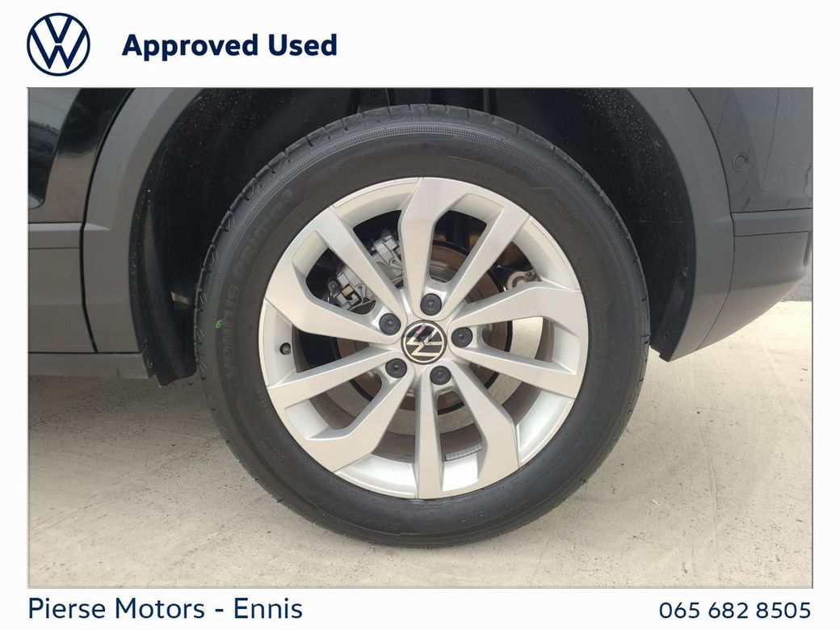The width and height of the screenshot is (840, 630).
Task: Click the phone number 065 682 8505
Action: [735, 610]
